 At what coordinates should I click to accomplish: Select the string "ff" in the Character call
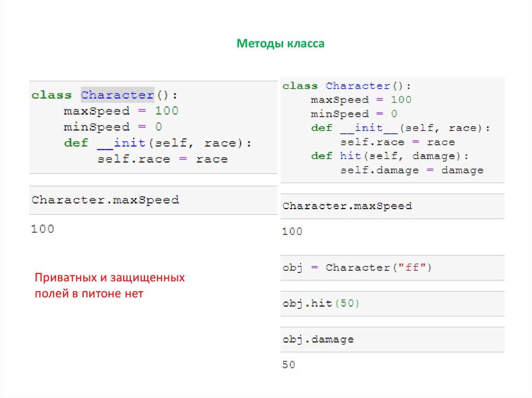pyautogui.click(x=411, y=268)
